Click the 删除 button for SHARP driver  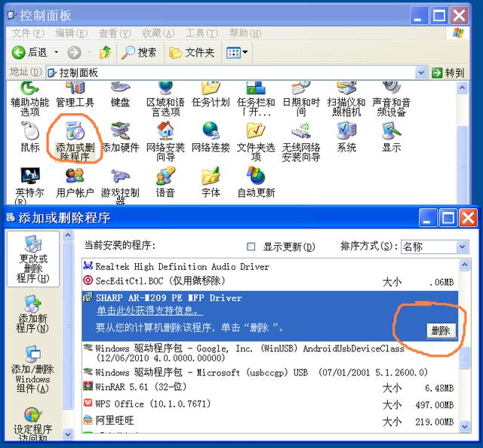(441, 331)
